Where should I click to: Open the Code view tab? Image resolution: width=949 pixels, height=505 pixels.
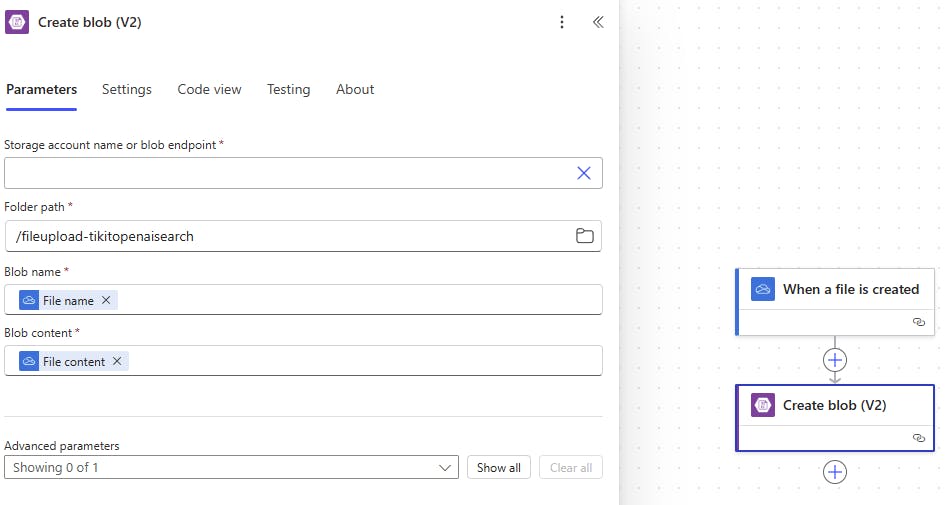pyautogui.click(x=209, y=89)
